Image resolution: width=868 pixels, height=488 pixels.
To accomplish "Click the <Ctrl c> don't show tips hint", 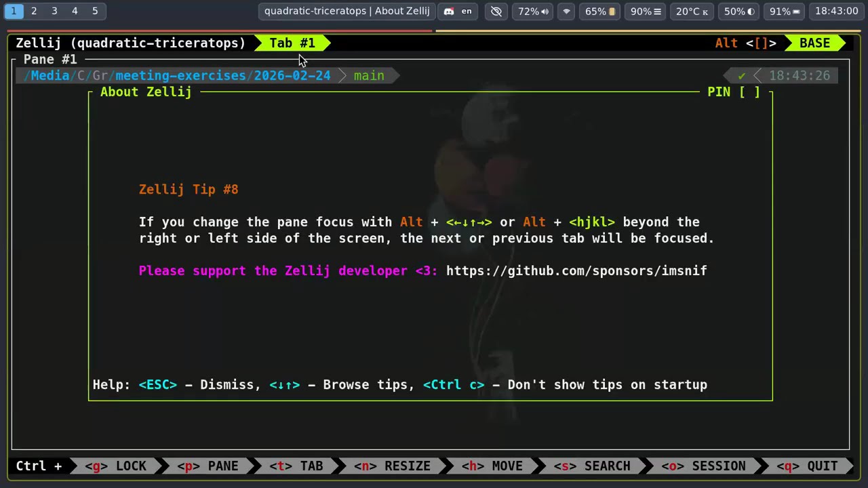I will coord(565,384).
